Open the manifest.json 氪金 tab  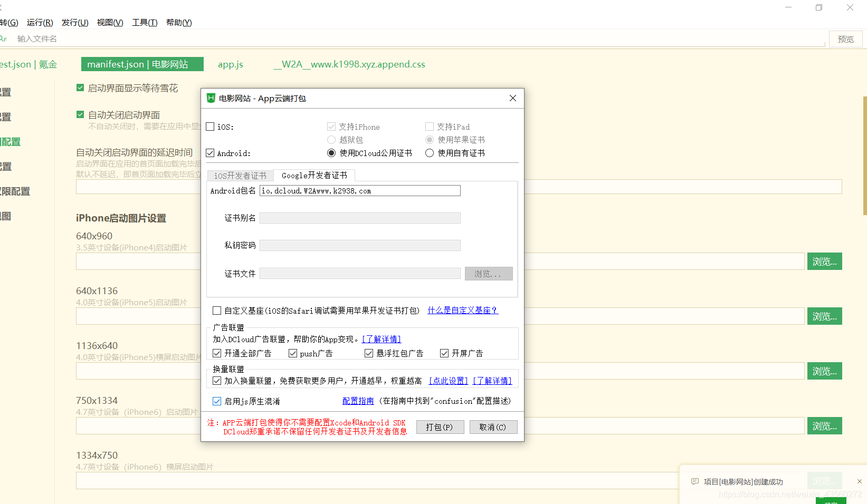pos(28,64)
